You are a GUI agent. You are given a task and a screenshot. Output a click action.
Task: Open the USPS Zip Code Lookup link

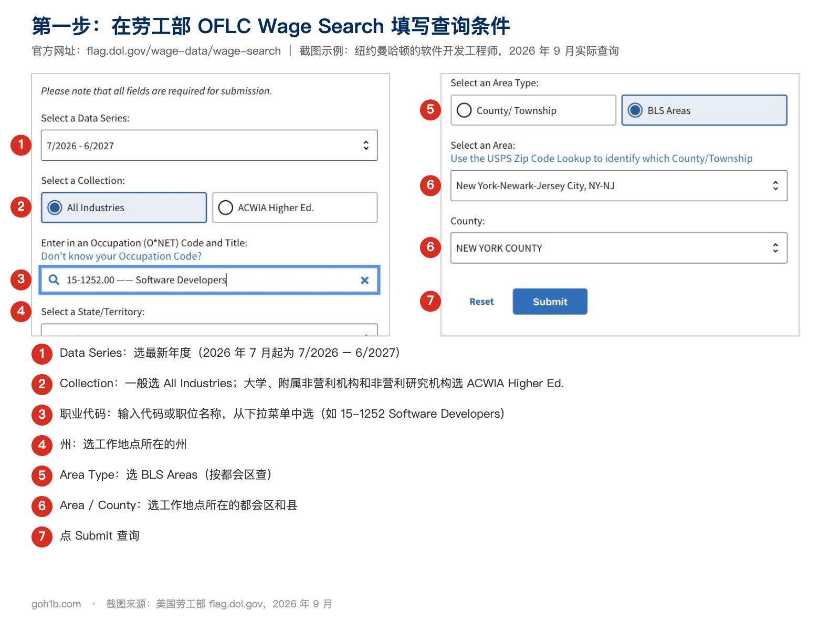[x=601, y=159]
